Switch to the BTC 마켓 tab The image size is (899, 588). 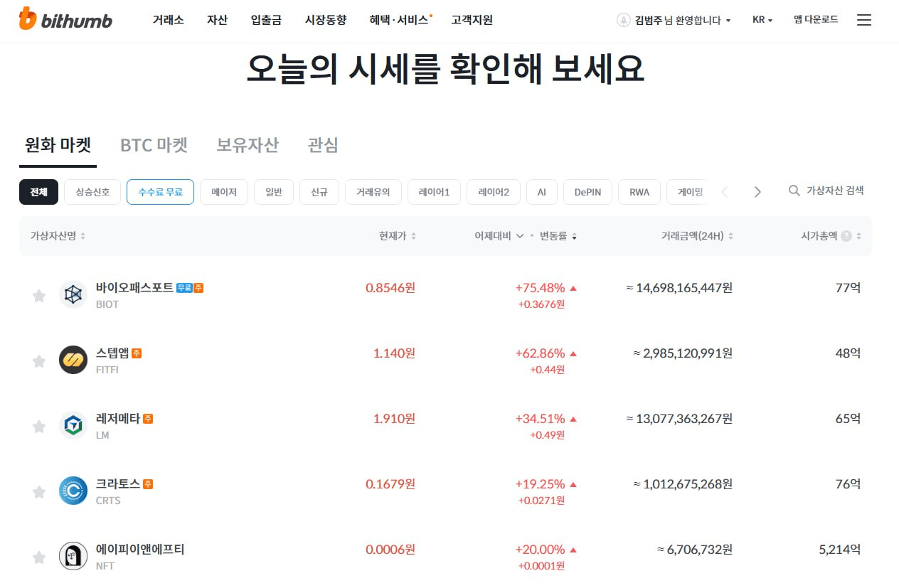154,145
